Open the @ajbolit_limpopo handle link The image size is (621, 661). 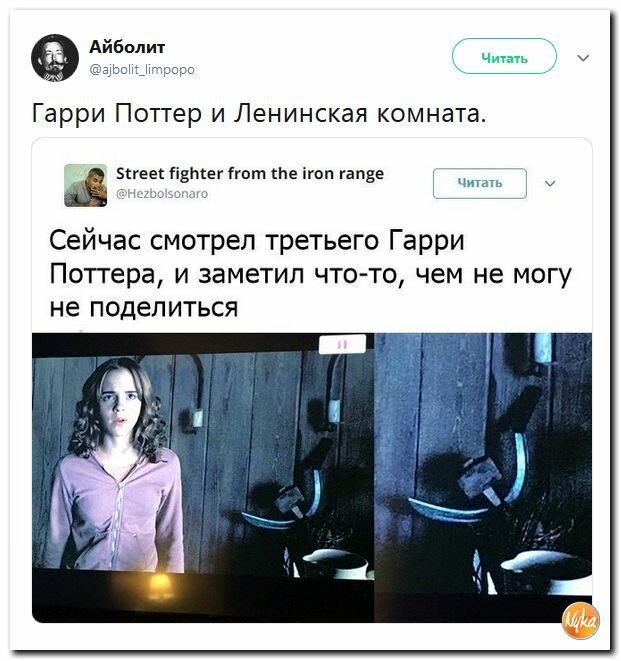pyautogui.click(x=142, y=69)
